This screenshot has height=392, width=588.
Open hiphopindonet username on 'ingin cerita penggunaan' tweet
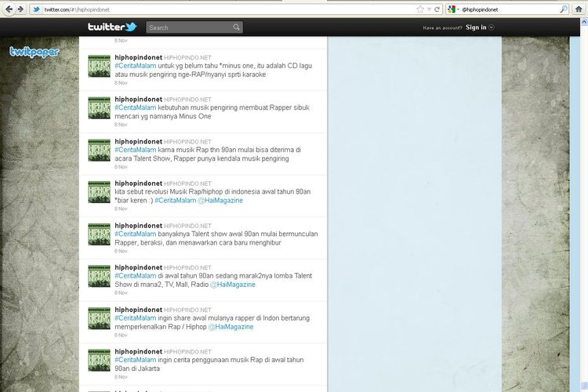click(x=138, y=351)
